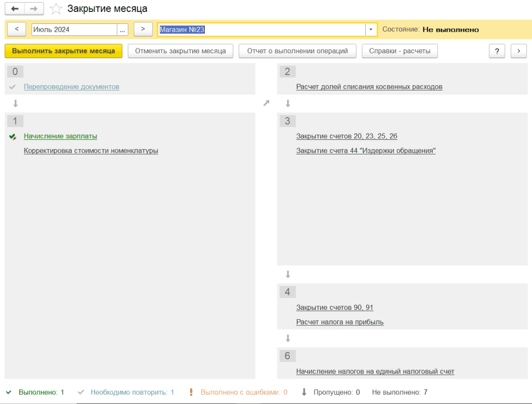Open Справки - расчеты menu

400,51
